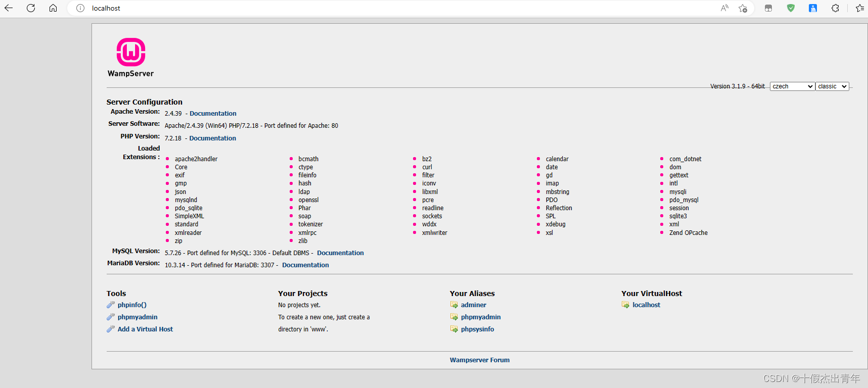Click the wrench icon beside Add a Virtual Host
The image size is (868, 388).
click(x=111, y=329)
